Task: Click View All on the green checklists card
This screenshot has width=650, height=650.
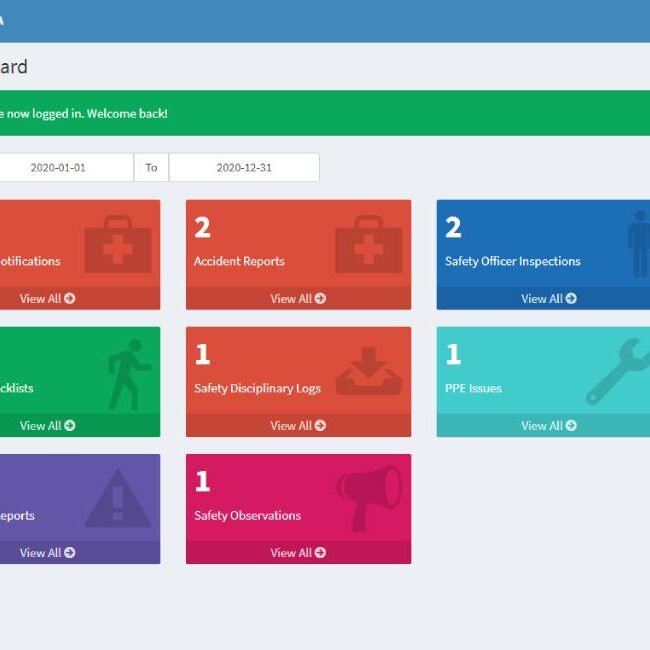Action: [x=47, y=425]
